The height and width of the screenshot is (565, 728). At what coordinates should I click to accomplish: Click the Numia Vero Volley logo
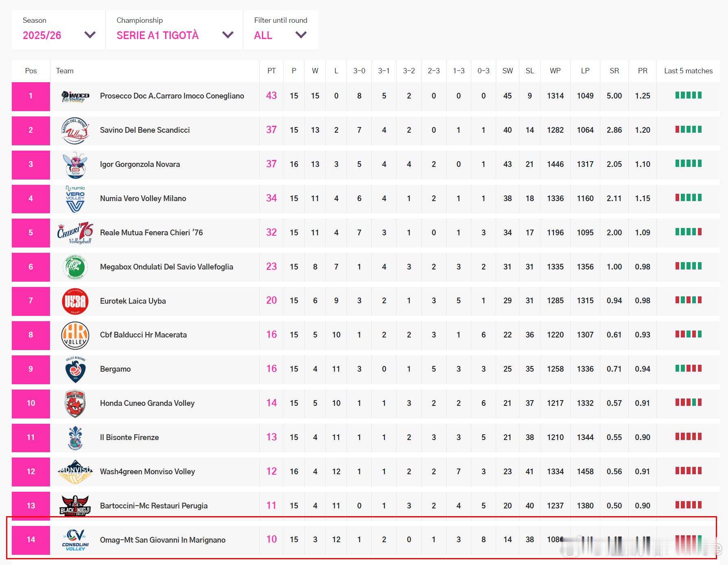click(75, 199)
